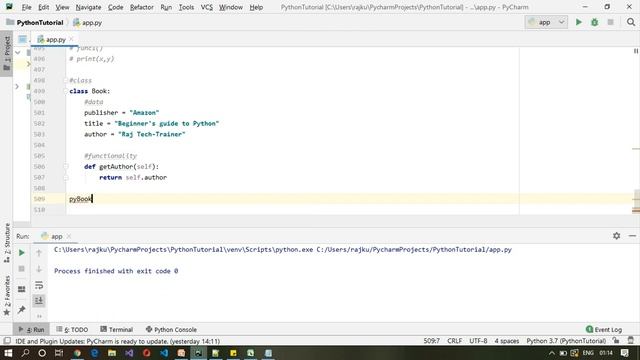The height and width of the screenshot is (360, 640).
Task: Expand the collapsed project tree node
Action: (x=17, y=87)
